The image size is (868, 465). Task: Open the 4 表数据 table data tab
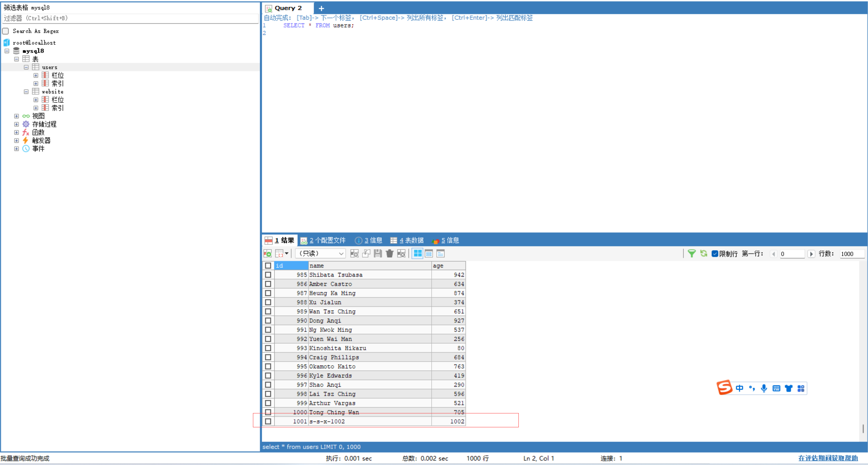[x=407, y=240]
